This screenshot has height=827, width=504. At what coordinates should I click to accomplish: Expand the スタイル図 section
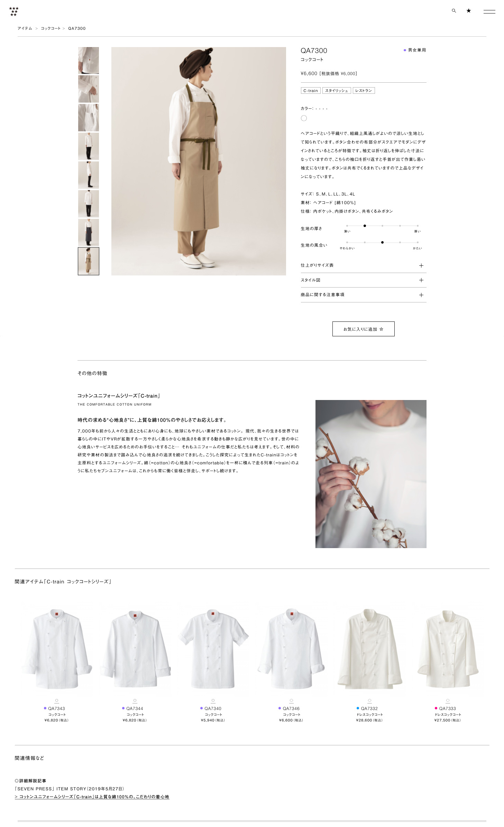coord(363,280)
